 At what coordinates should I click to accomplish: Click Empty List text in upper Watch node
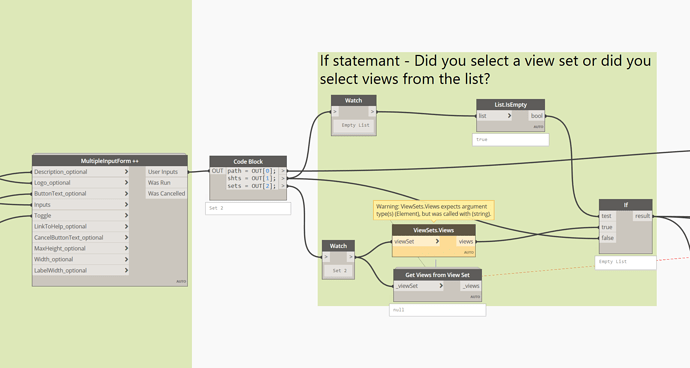coord(355,125)
